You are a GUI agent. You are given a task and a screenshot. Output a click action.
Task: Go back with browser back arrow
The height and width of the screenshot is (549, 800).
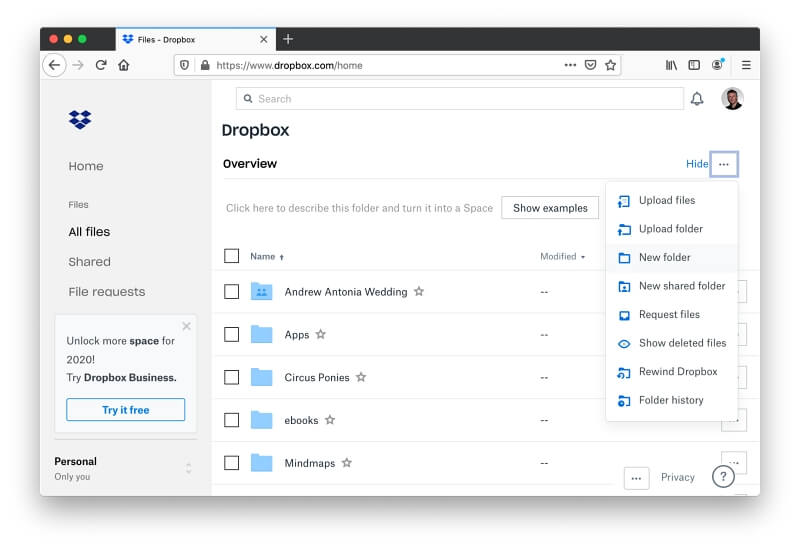coord(54,65)
